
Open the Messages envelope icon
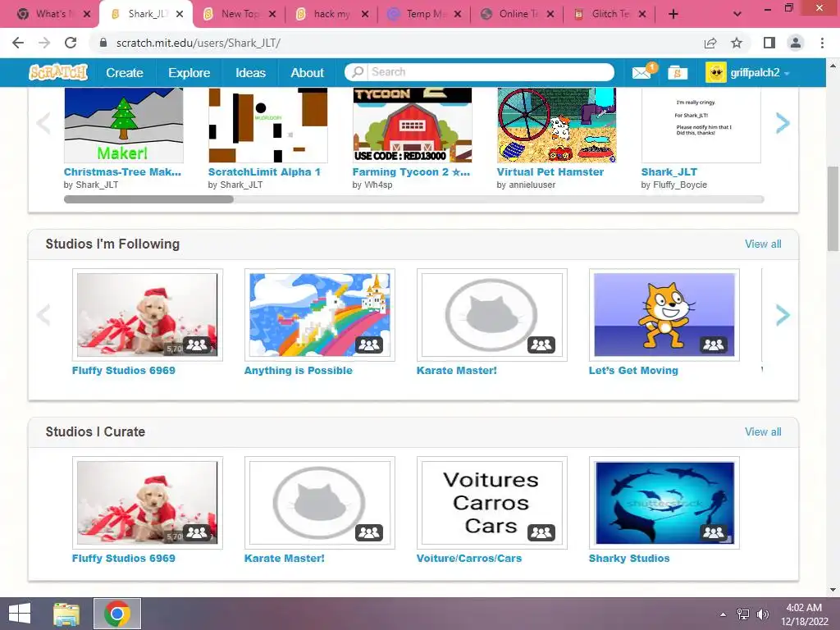tap(641, 72)
